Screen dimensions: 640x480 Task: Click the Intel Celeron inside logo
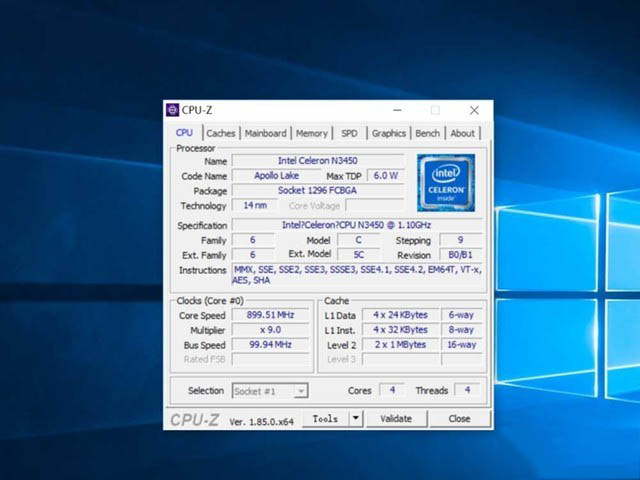click(446, 182)
